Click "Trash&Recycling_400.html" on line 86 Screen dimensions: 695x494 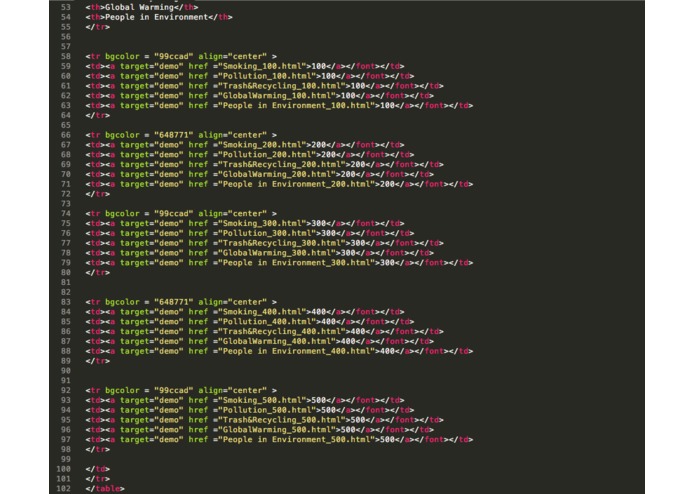[x=281, y=331]
